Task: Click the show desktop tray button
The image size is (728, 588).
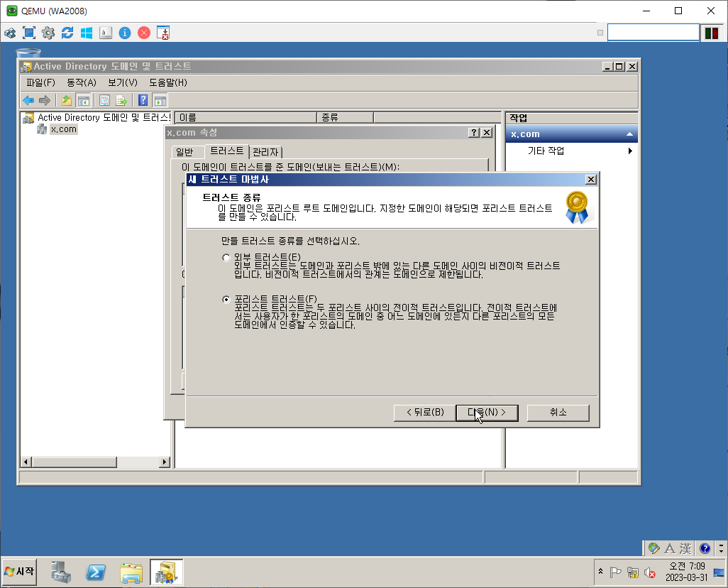Action: (719, 572)
